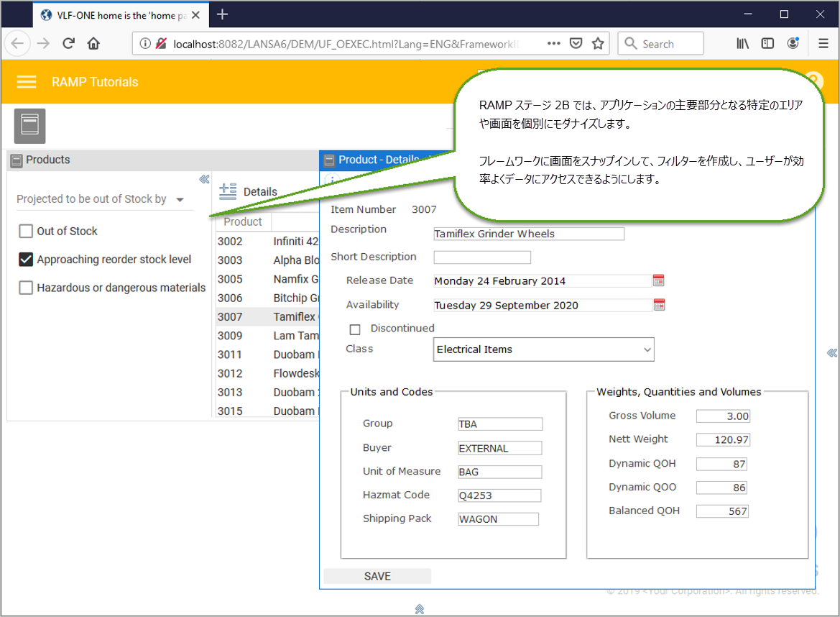Collapse the Products panel icon
This screenshot has width=840, height=617.
[17, 160]
